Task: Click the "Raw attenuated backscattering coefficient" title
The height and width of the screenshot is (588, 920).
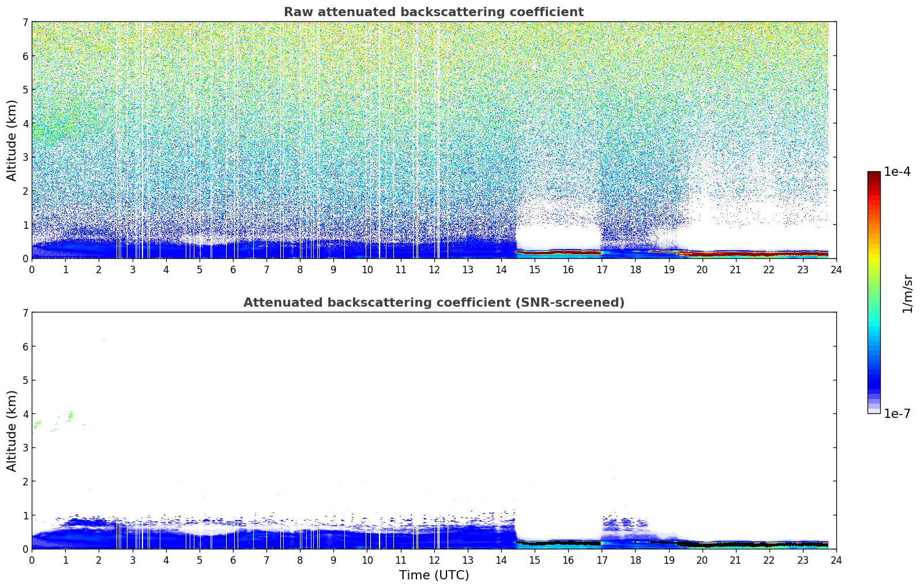Action: coord(433,12)
